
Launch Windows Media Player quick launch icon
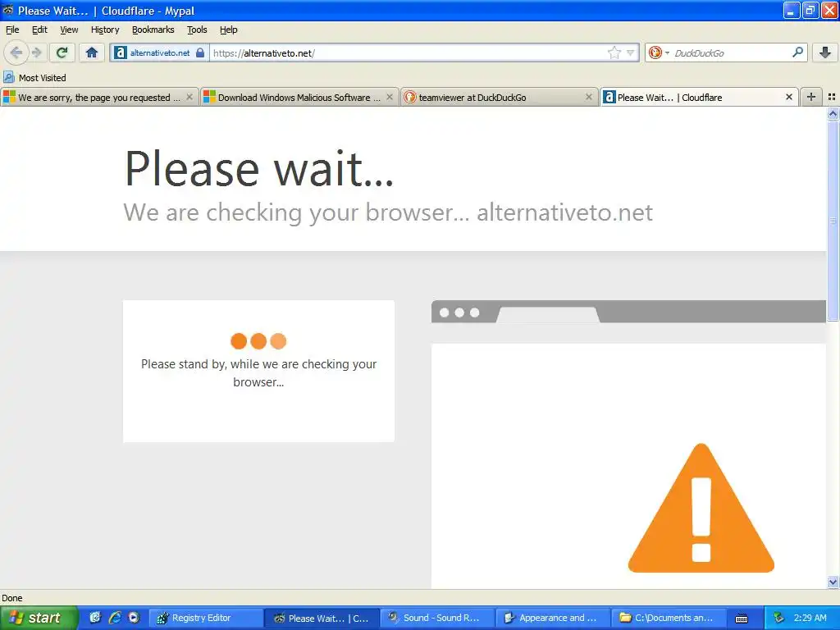[x=134, y=618]
